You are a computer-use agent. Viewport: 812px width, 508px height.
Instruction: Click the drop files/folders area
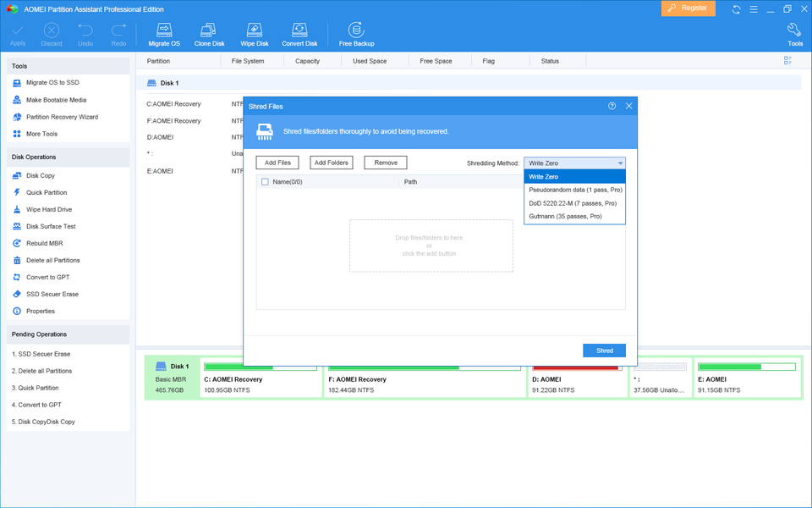coord(431,246)
